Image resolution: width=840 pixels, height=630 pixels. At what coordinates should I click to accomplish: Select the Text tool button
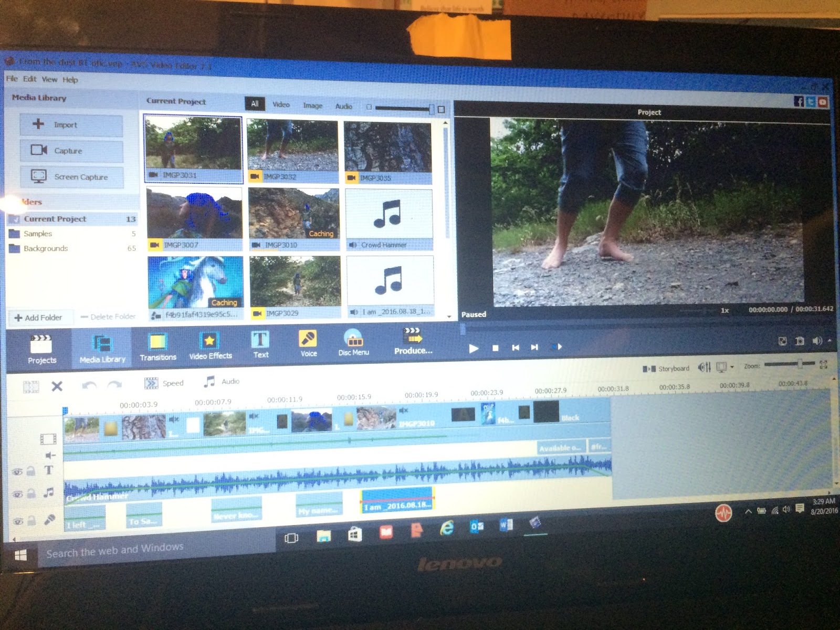260,344
